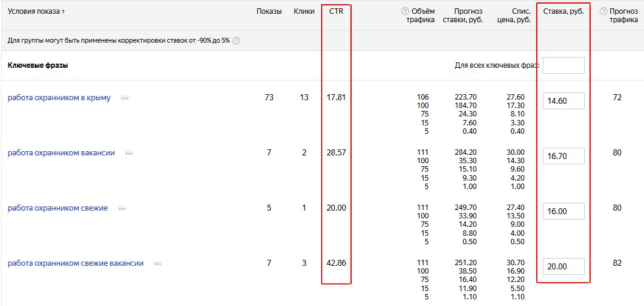644x306 pixels.
Task: Select impressions count 73
Action: [x=269, y=98]
